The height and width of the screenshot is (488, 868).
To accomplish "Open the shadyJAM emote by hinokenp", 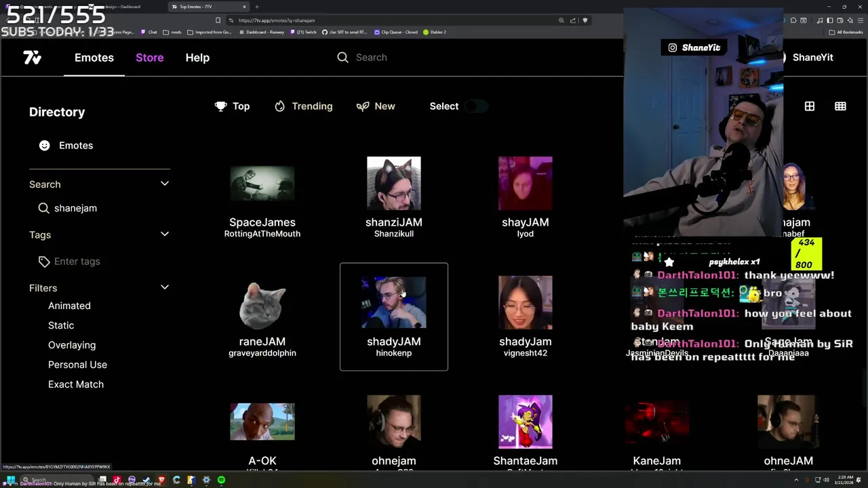I will point(394,303).
